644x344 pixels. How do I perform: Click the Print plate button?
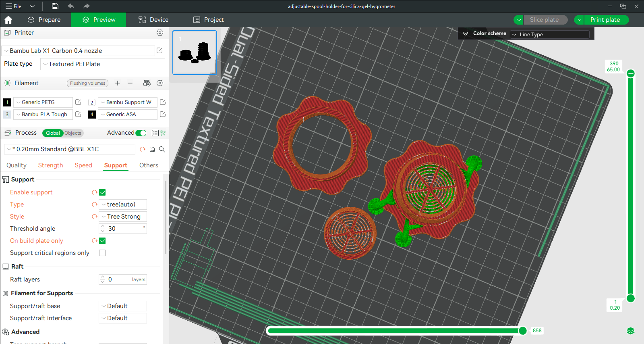point(605,20)
